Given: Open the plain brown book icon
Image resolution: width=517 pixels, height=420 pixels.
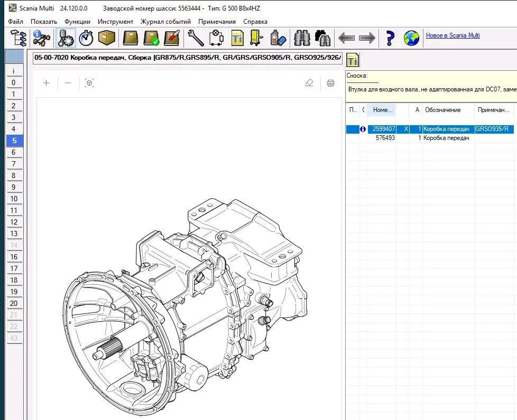Looking at the screenshot, I should [131, 38].
